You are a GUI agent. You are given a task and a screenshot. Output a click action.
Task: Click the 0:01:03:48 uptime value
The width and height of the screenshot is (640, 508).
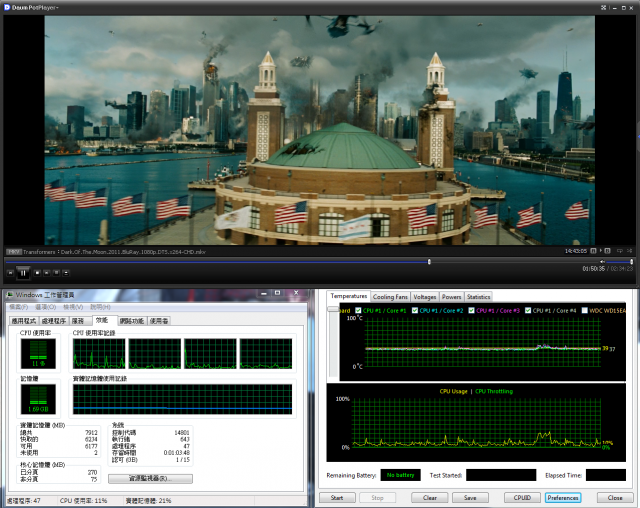176,453
